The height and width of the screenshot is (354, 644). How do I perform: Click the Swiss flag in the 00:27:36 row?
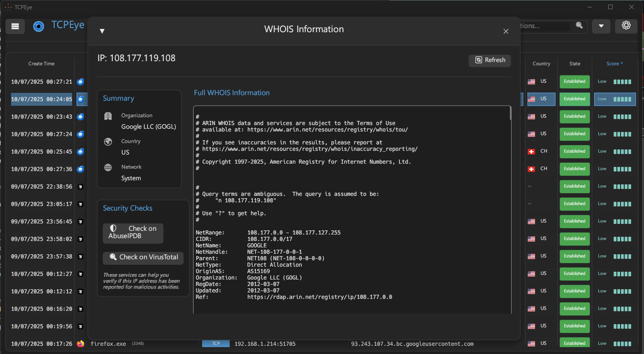coord(531,169)
